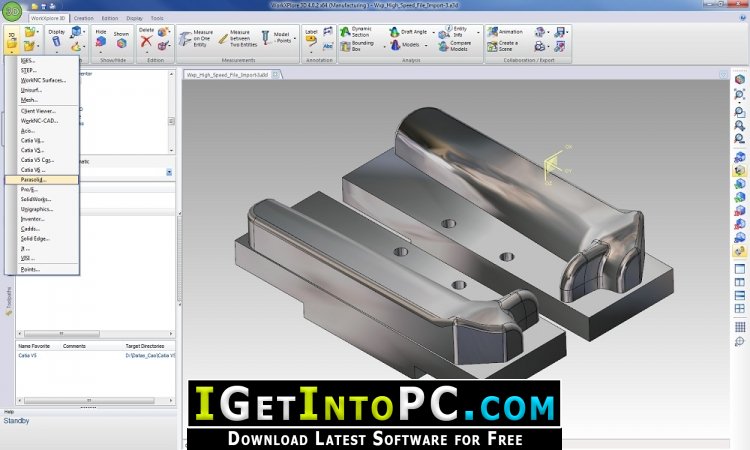Open the green 3D application orb menu
The height and width of the screenshot is (450, 750).
point(11,11)
